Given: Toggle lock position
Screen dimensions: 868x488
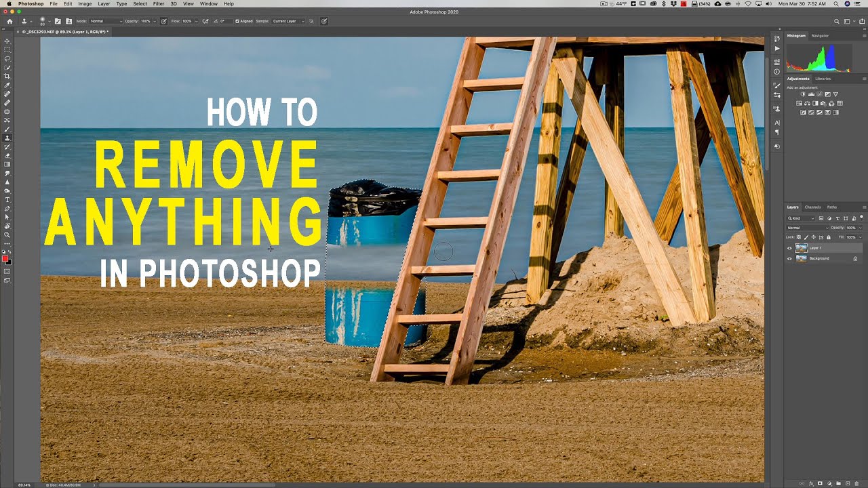Looking at the screenshot, I should [x=814, y=237].
